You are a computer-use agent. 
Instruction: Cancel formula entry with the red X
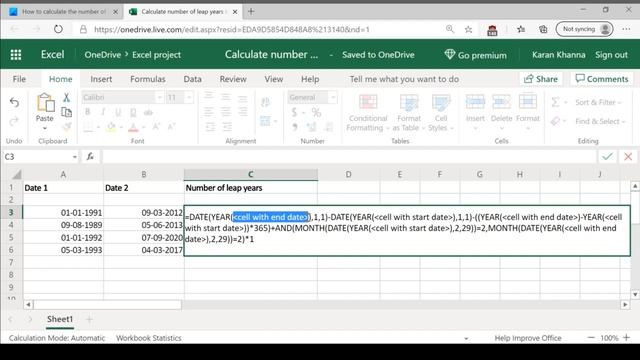click(628, 156)
